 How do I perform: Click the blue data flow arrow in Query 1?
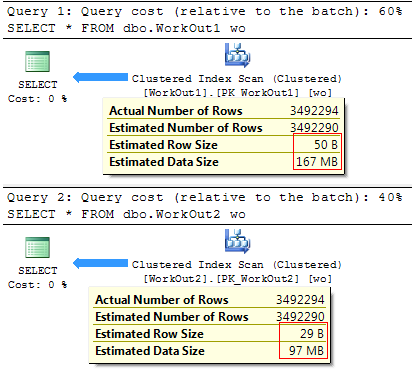(100, 77)
